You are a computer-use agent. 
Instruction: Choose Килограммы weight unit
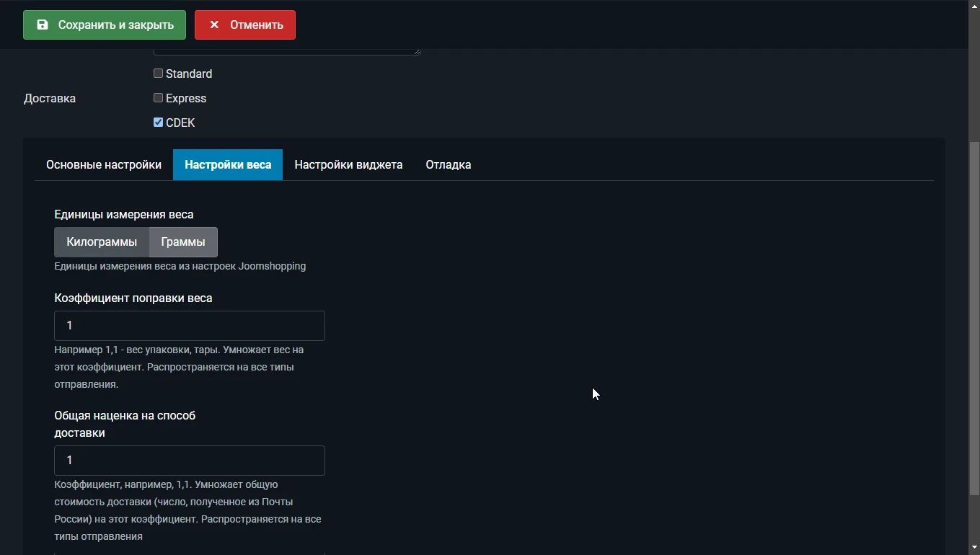pos(102,242)
